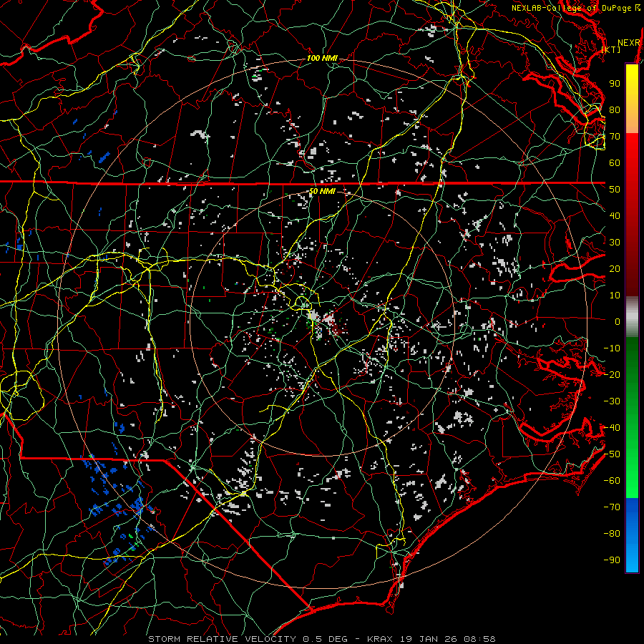The image size is (644, 644).
Task: Click the 50 NMI range ring label
Action: coord(322,191)
